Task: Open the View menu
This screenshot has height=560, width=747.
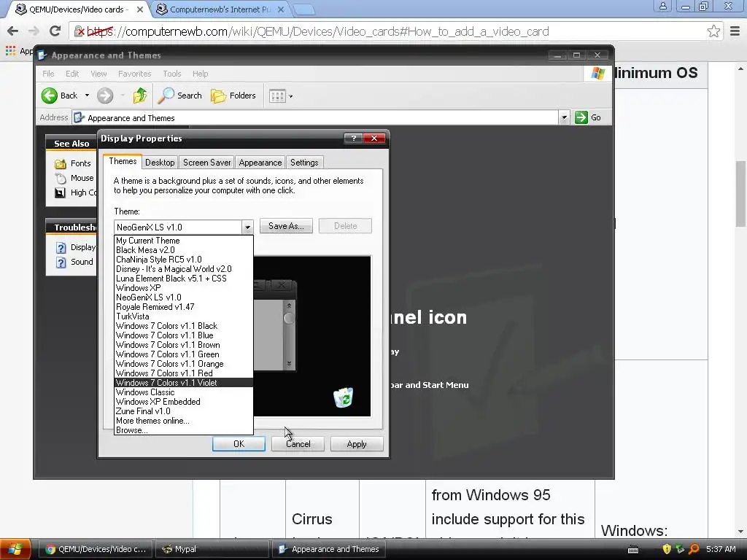Action: [98, 74]
